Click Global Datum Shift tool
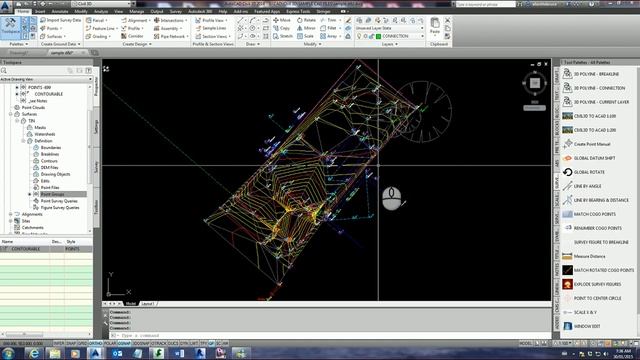 [x=589, y=158]
